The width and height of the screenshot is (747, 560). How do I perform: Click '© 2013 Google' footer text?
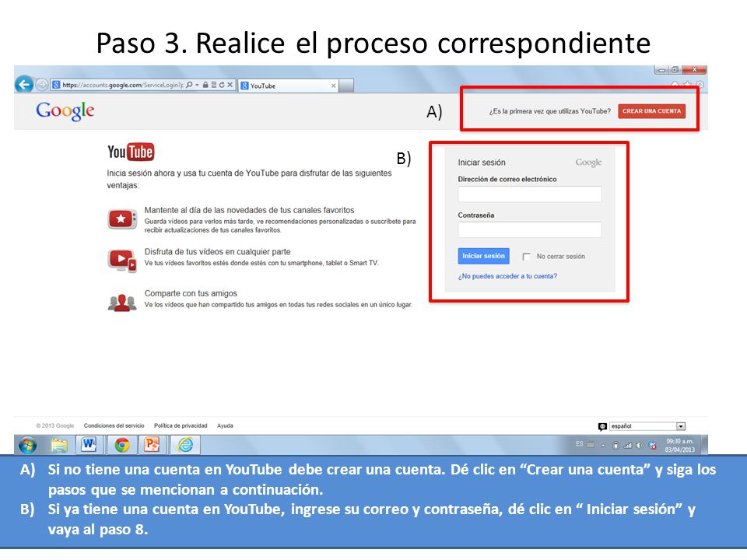tap(54, 425)
